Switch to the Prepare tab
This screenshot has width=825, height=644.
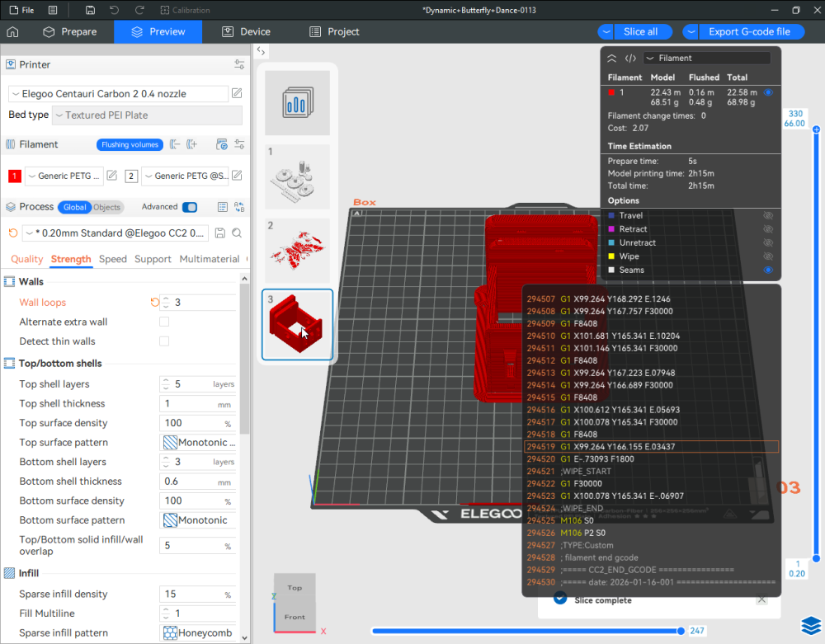click(70, 32)
